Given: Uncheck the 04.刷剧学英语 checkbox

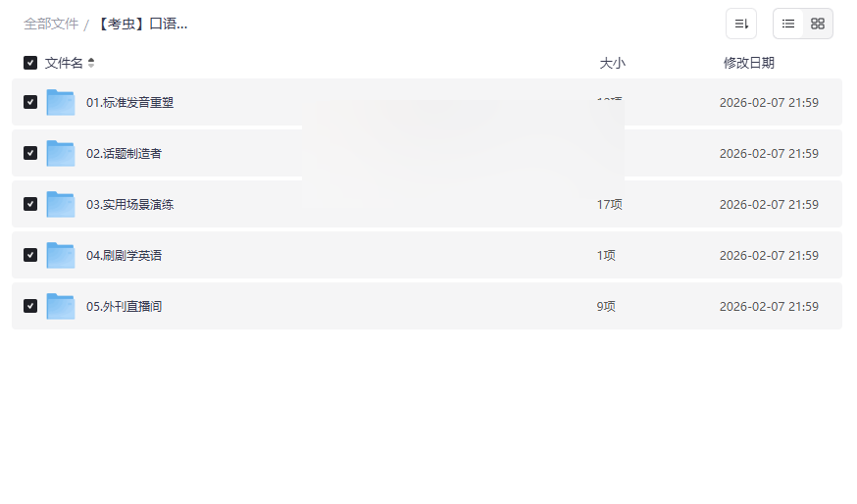Looking at the screenshot, I should click(x=30, y=255).
